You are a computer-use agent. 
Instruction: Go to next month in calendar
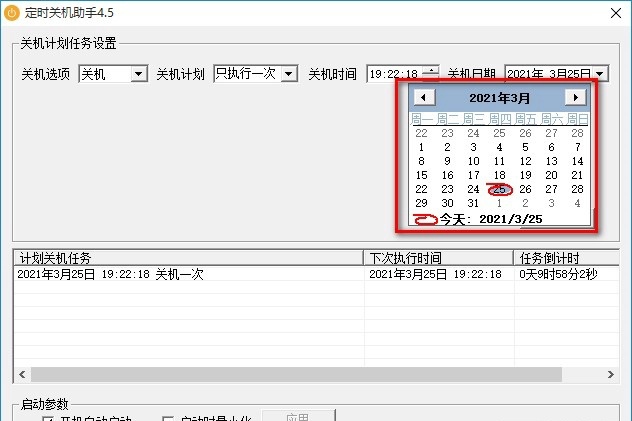coord(575,97)
